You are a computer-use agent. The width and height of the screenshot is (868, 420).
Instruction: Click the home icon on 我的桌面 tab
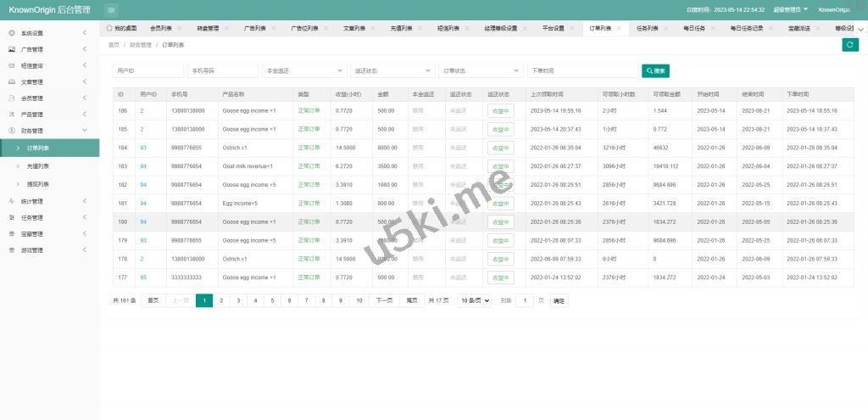coord(109,28)
